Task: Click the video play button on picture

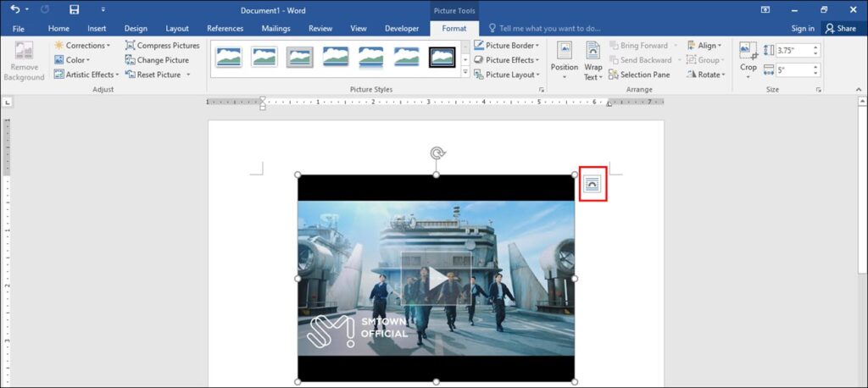Action: [437, 279]
